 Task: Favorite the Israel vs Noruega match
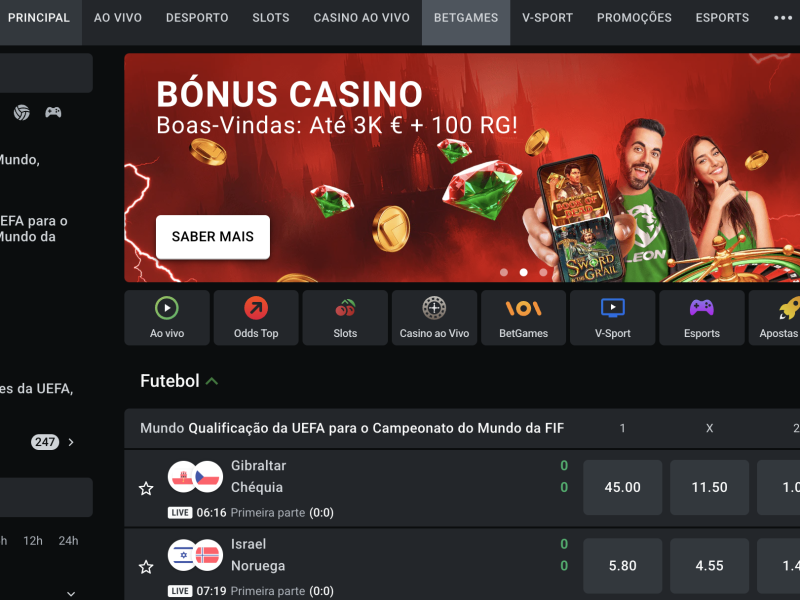click(x=146, y=567)
